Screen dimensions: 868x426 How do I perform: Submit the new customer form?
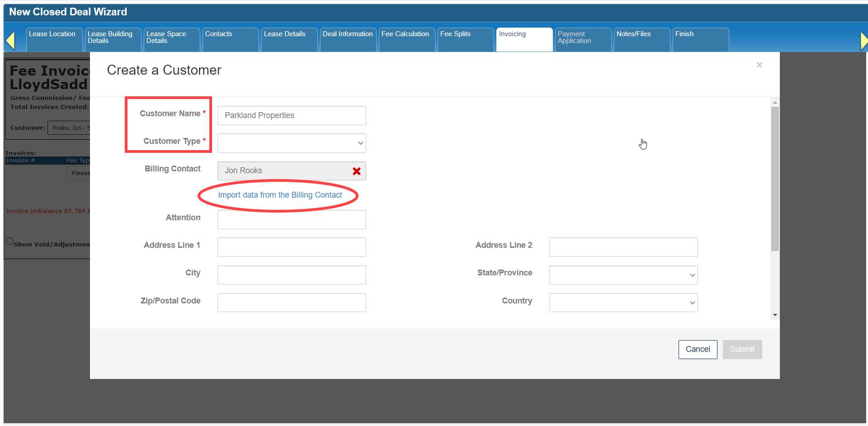[x=742, y=349]
